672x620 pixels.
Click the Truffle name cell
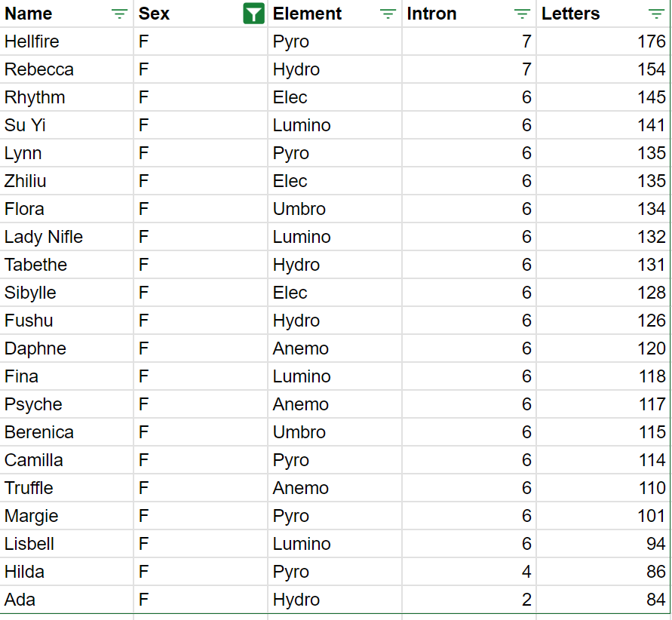(66, 488)
